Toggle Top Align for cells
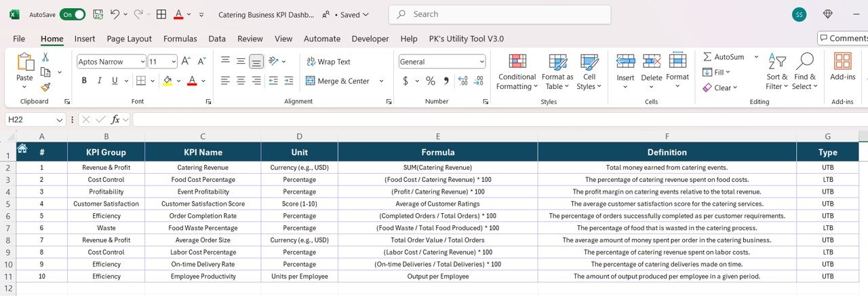This screenshot has width=868, height=296. click(225, 61)
